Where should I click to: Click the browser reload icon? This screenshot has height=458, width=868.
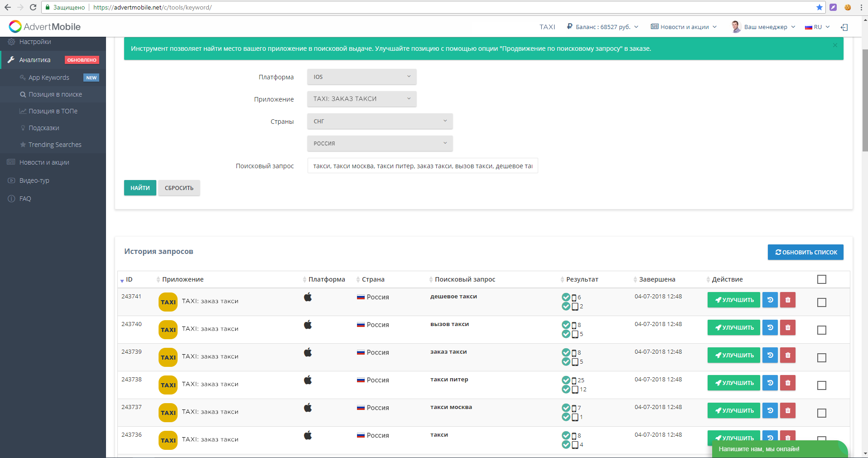pos(33,7)
